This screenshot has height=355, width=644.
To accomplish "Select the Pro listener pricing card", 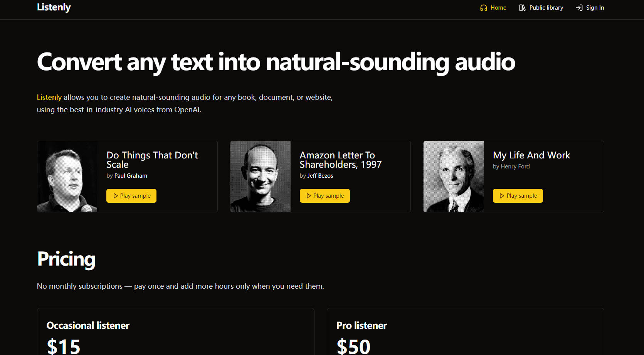I will tap(465, 331).
